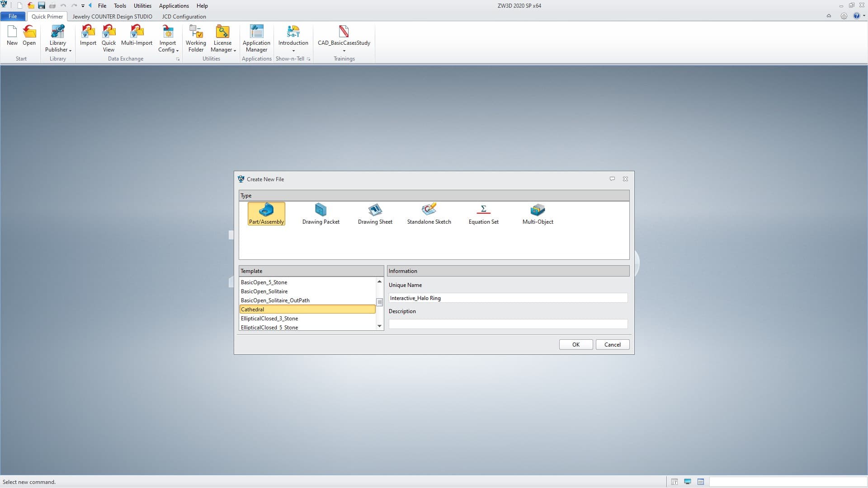Click OK in Create New File dialog
This screenshot has width=868, height=488.
pyautogui.click(x=576, y=344)
